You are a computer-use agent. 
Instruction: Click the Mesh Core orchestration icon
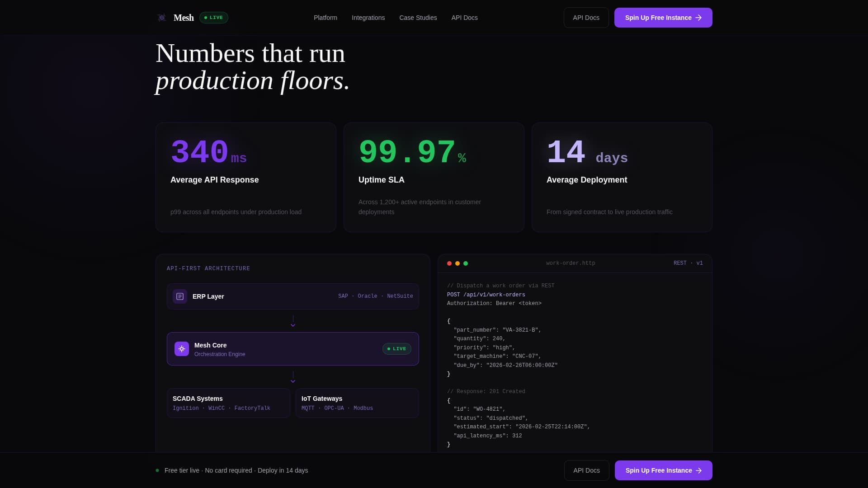tap(182, 349)
